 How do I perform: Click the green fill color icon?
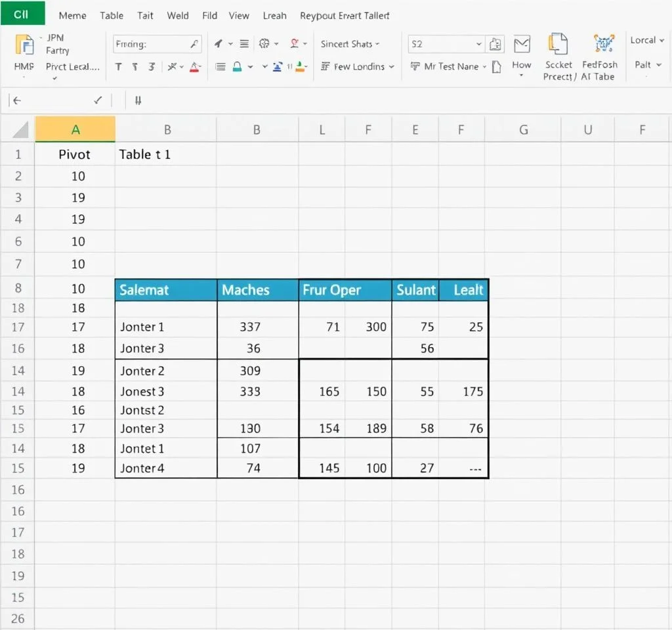[x=300, y=67]
